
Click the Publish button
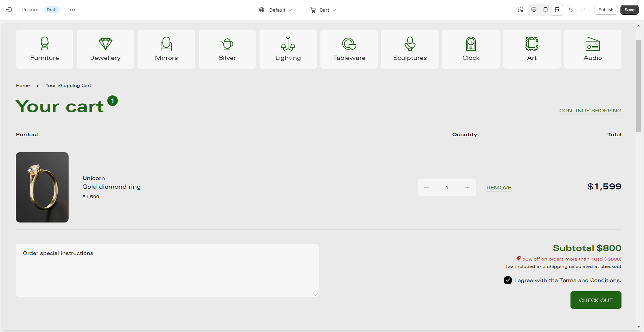606,10
